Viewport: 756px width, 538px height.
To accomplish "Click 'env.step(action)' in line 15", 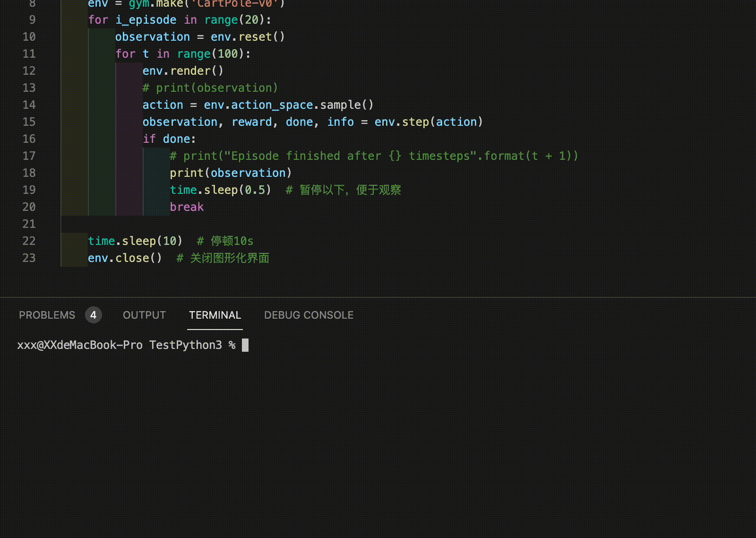I will point(429,122).
